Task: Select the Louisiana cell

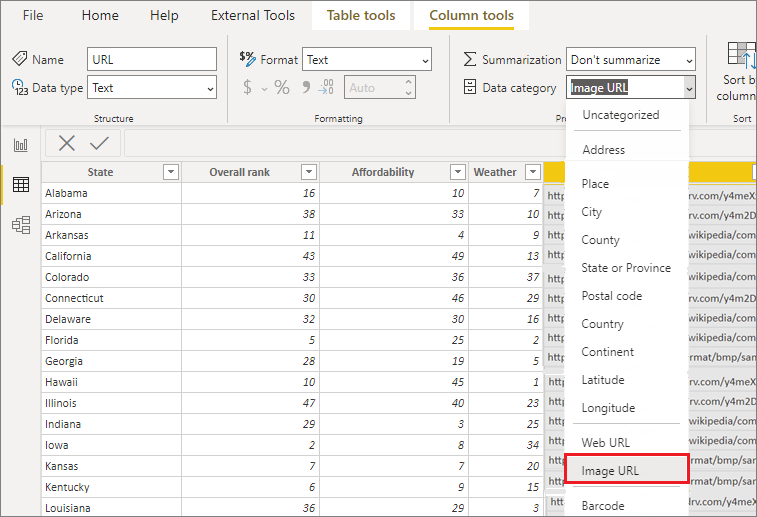Action: click(x=112, y=508)
